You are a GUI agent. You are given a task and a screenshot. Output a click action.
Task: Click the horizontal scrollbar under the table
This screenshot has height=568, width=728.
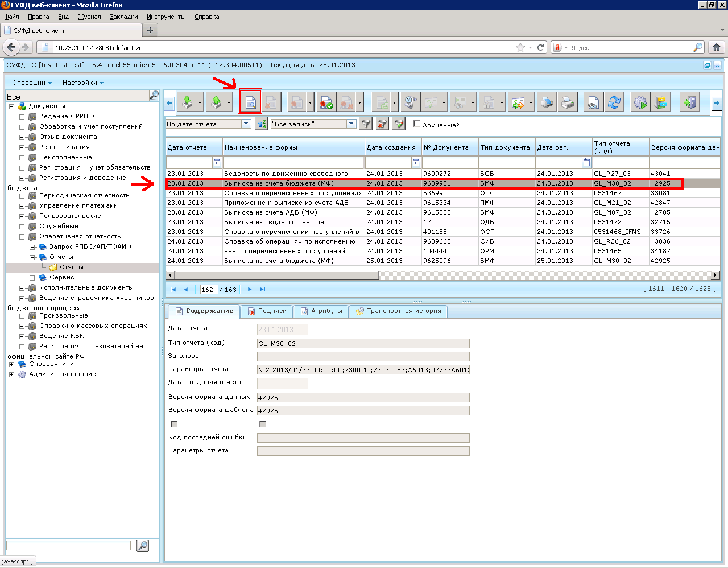[277, 275]
